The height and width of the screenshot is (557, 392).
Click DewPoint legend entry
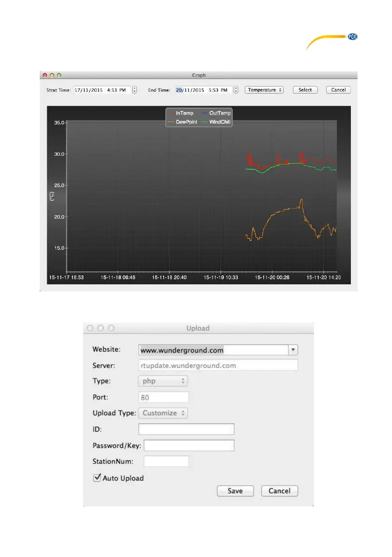click(x=182, y=122)
